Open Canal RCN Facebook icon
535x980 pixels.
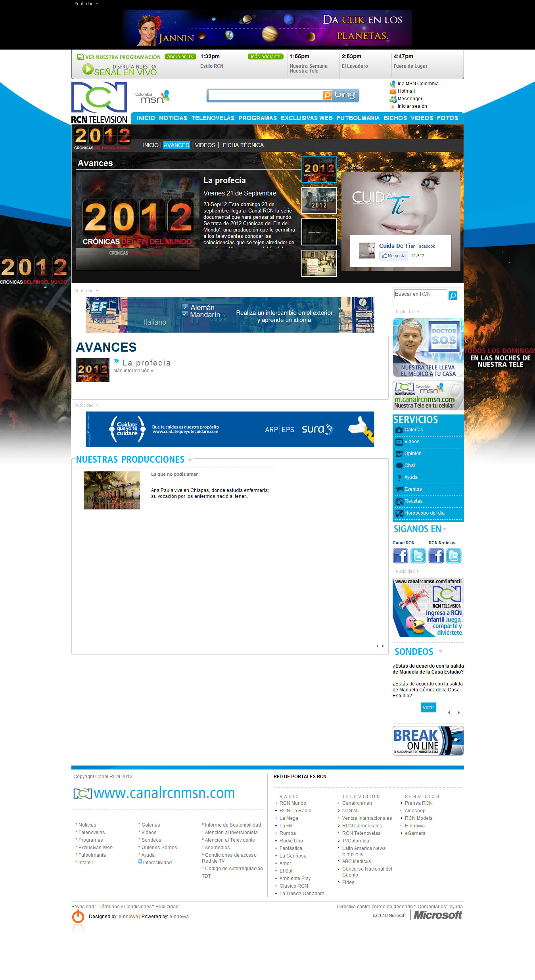click(401, 556)
